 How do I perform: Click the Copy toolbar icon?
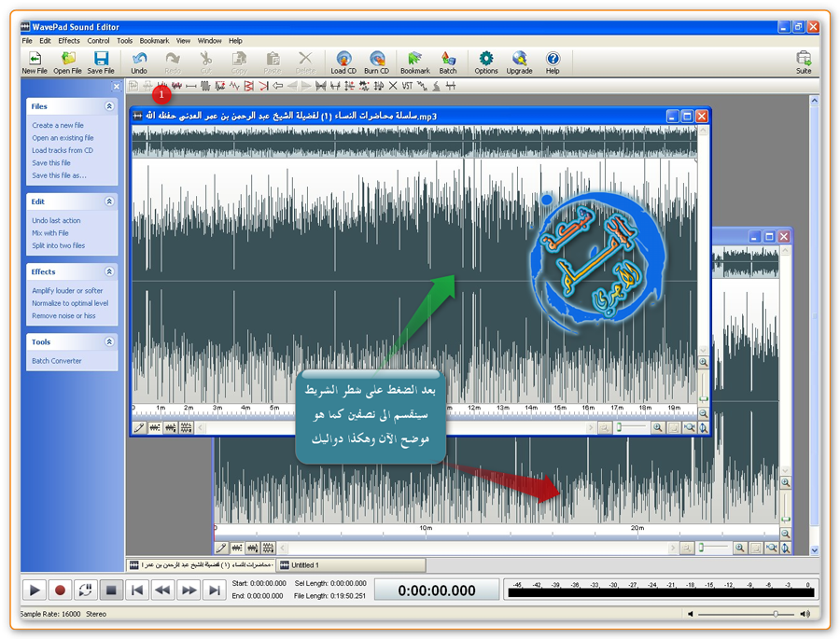click(239, 63)
